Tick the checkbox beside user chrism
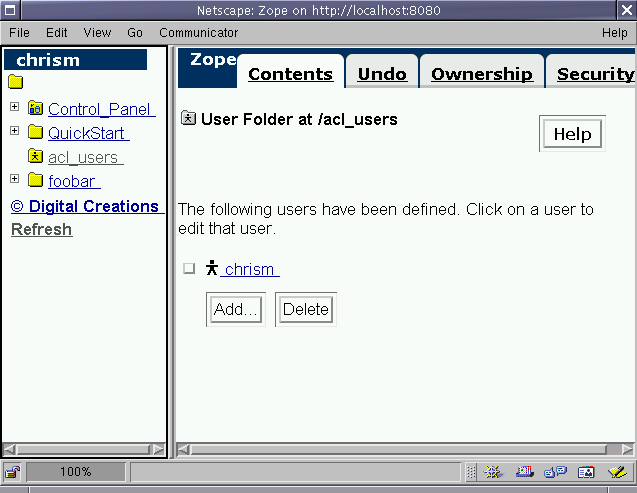 [x=189, y=268]
